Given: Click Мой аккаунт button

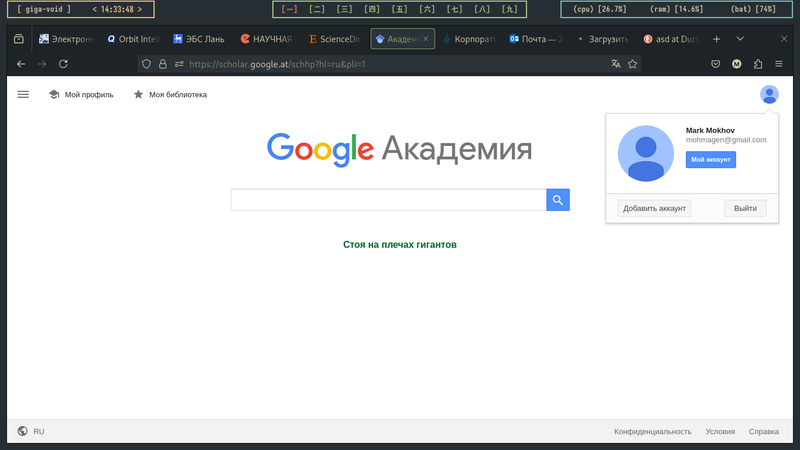Looking at the screenshot, I should click(710, 160).
